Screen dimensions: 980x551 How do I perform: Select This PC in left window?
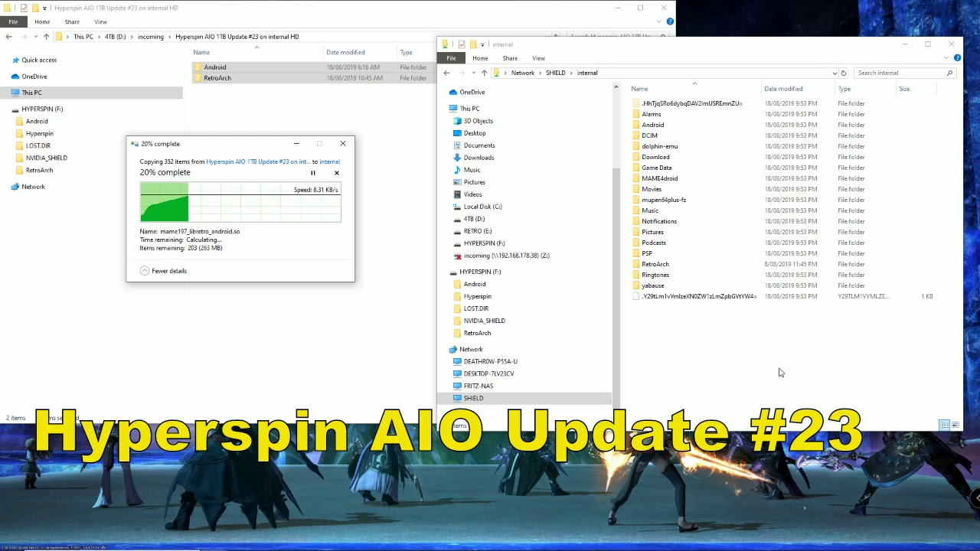[x=31, y=93]
